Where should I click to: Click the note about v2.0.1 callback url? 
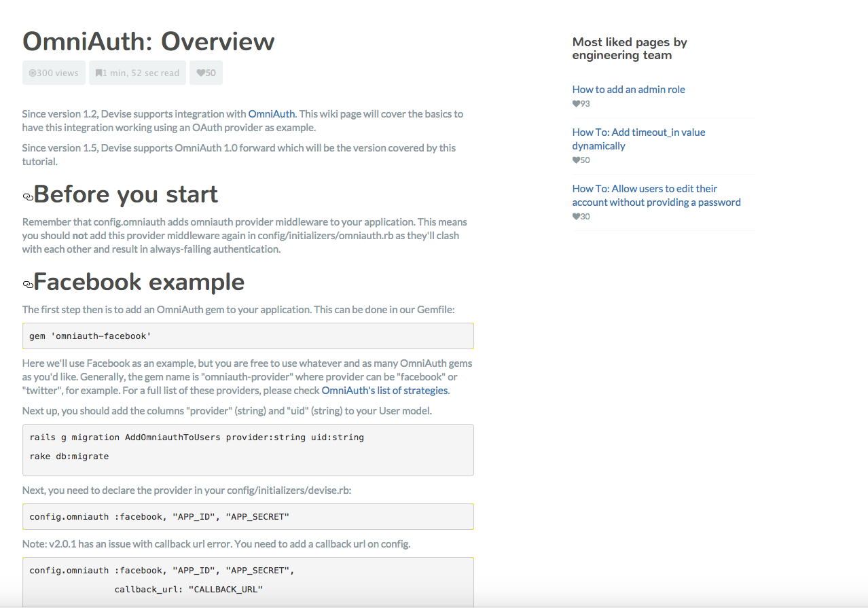217,543
